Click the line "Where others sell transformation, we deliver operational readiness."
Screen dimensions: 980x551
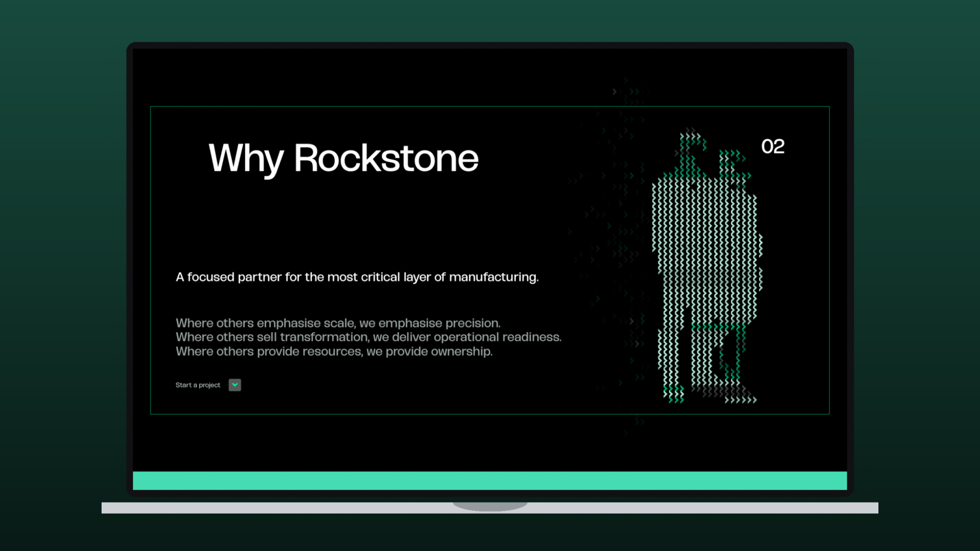tap(369, 337)
